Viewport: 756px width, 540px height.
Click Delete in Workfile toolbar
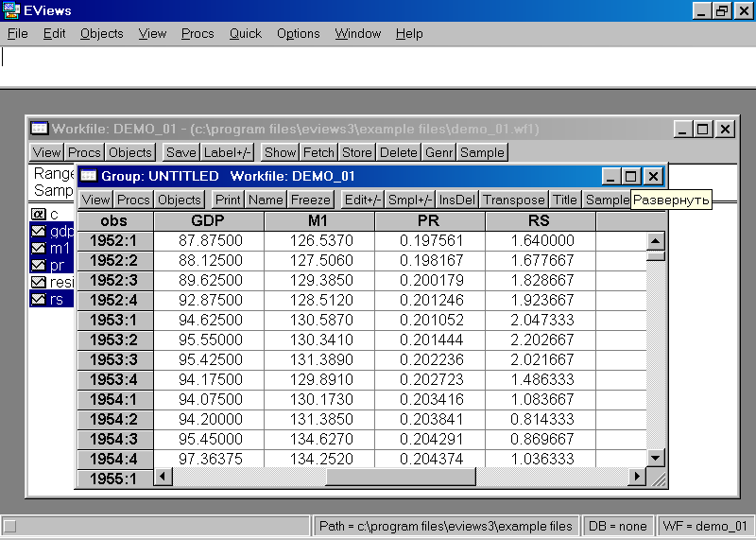tap(398, 152)
